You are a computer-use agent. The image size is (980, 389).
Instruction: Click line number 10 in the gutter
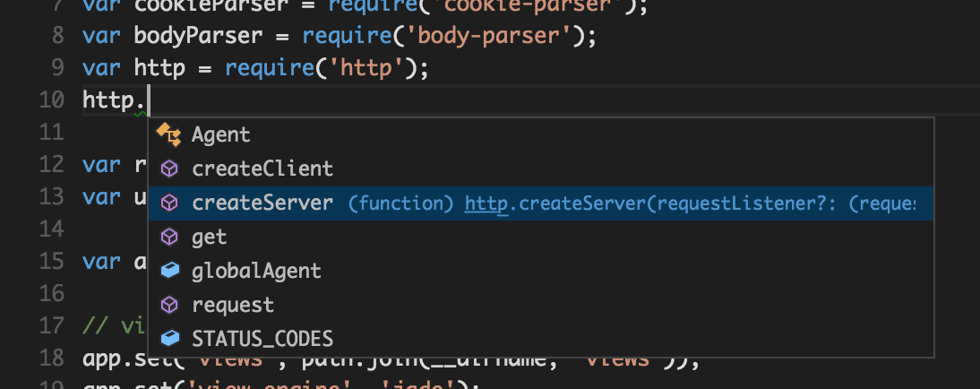52,100
